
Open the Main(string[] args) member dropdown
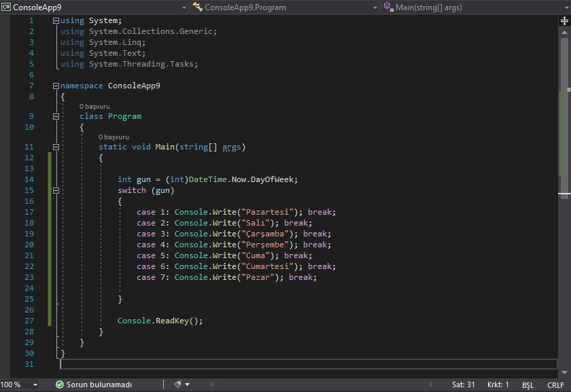coord(476,7)
